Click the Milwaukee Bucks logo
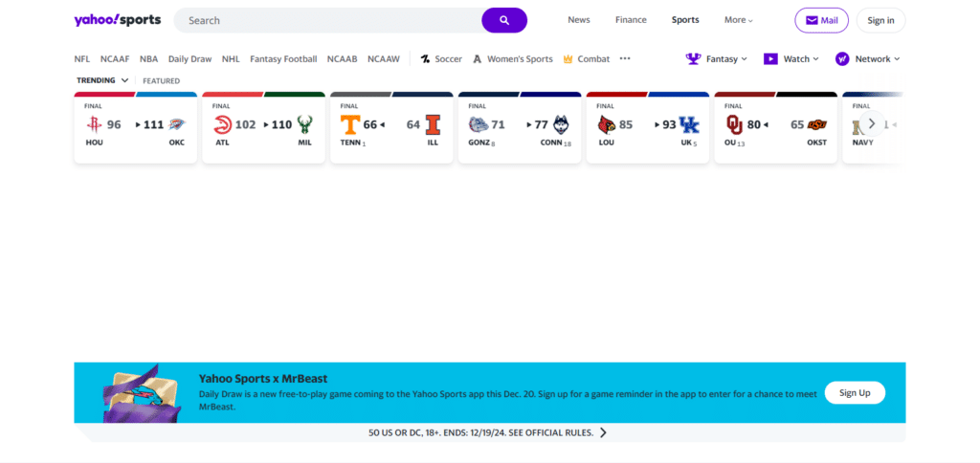This screenshot has height=463, width=980. [x=304, y=125]
